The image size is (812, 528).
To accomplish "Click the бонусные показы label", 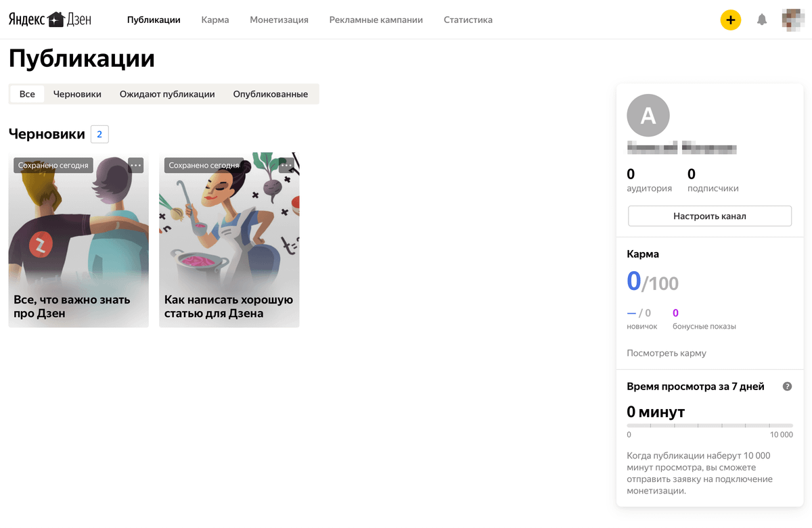I will click(704, 327).
